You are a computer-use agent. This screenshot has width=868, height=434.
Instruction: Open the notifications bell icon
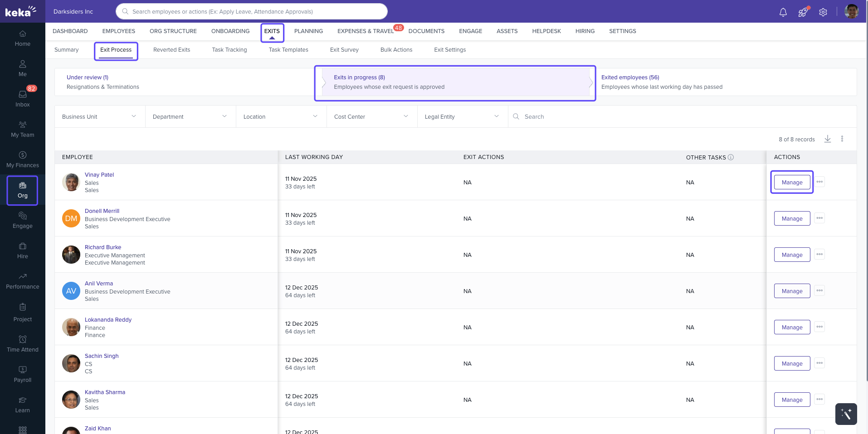point(783,12)
